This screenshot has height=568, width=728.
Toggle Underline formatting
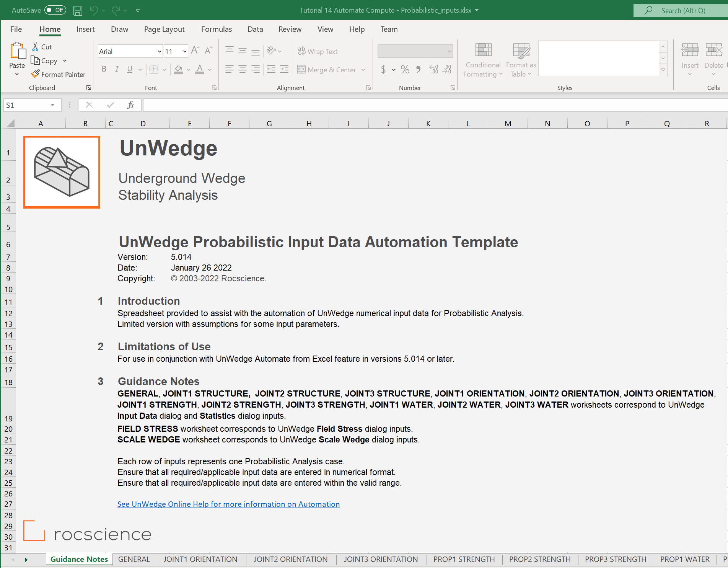tap(130, 69)
